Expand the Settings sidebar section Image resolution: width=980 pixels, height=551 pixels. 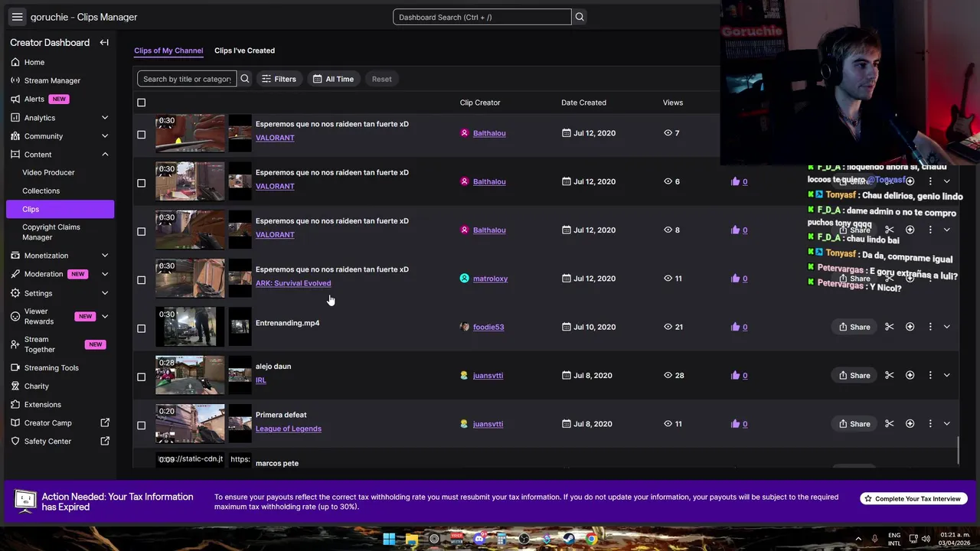105,293
